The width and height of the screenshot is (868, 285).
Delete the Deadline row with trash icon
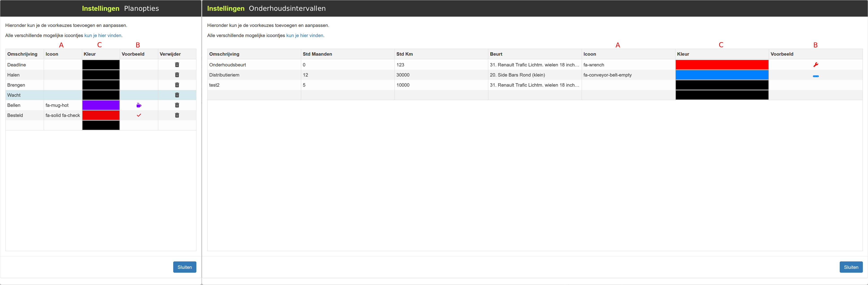click(x=177, y=65)
